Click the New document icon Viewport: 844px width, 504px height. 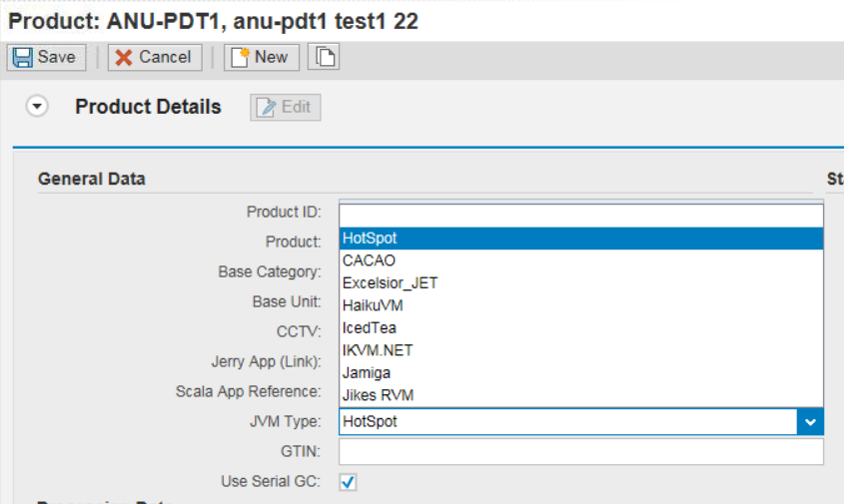click(x=240, y=57)
